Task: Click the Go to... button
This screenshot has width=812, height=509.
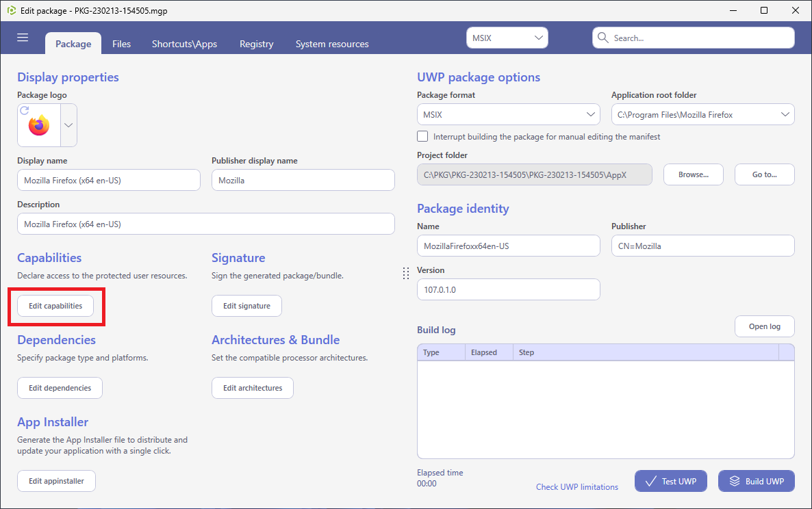Action: (x=764, y=175)
